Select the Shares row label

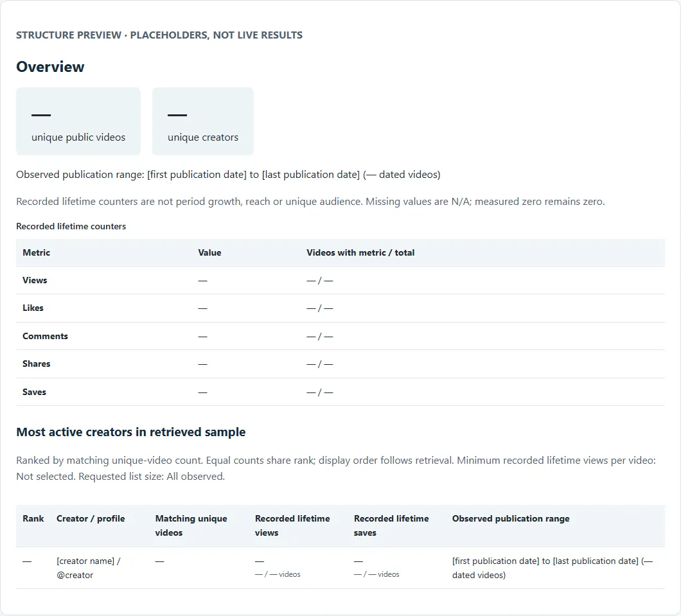click(x=37, y=364)
